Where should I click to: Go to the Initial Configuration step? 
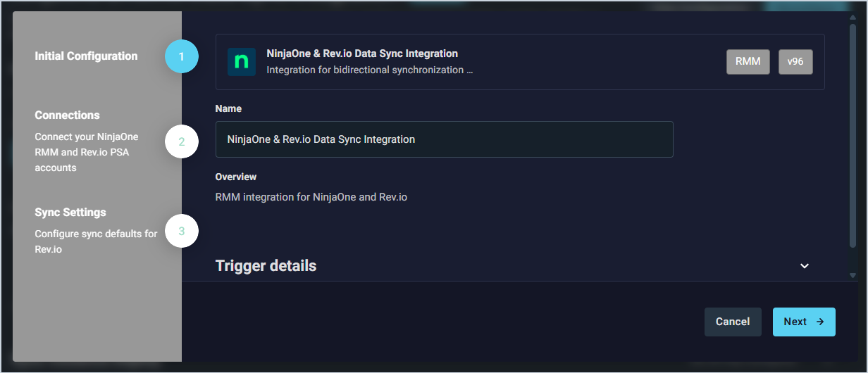pos(86,56)
